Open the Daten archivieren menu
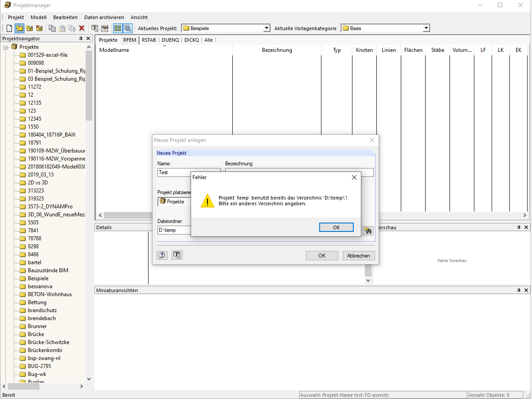Image resolution: width=532 pixels, height=399 pixels. click(x=104, y=17)
